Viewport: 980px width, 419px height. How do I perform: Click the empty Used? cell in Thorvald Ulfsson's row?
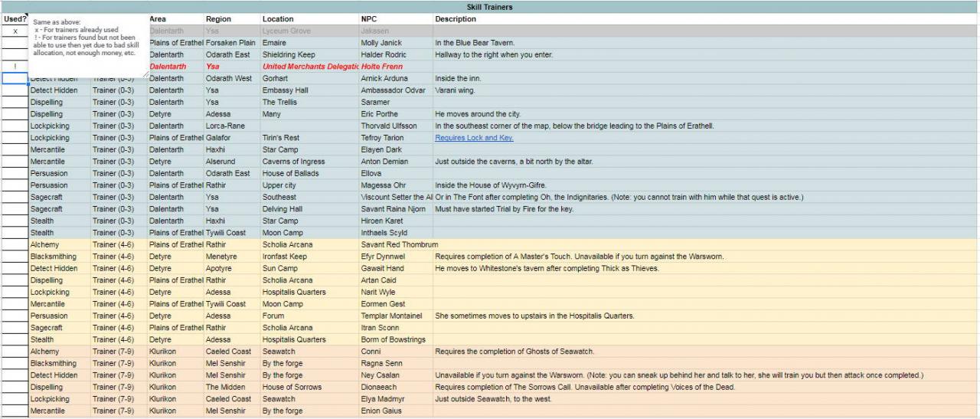click(15, 126)
